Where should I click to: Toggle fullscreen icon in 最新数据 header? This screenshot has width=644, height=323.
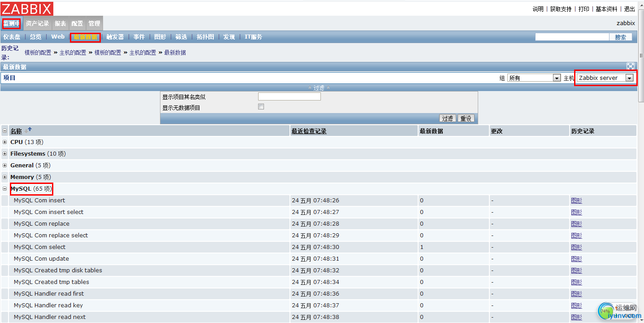coord(631,66)
